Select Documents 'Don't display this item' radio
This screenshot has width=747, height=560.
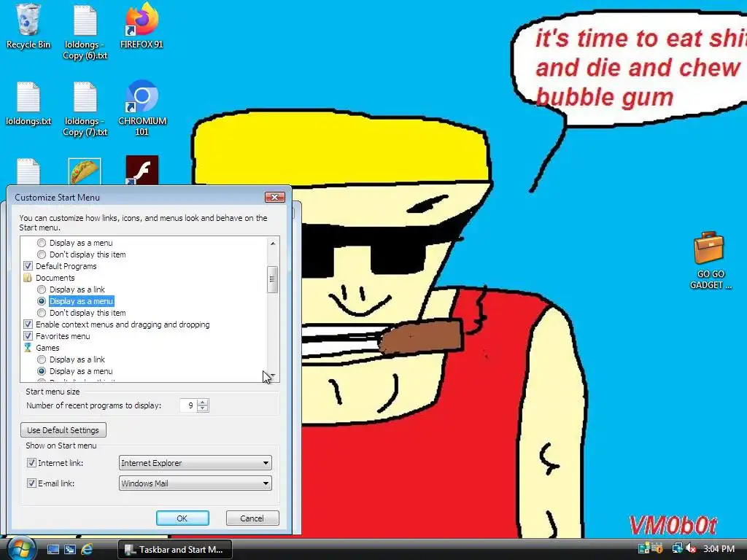coord(42,312)
